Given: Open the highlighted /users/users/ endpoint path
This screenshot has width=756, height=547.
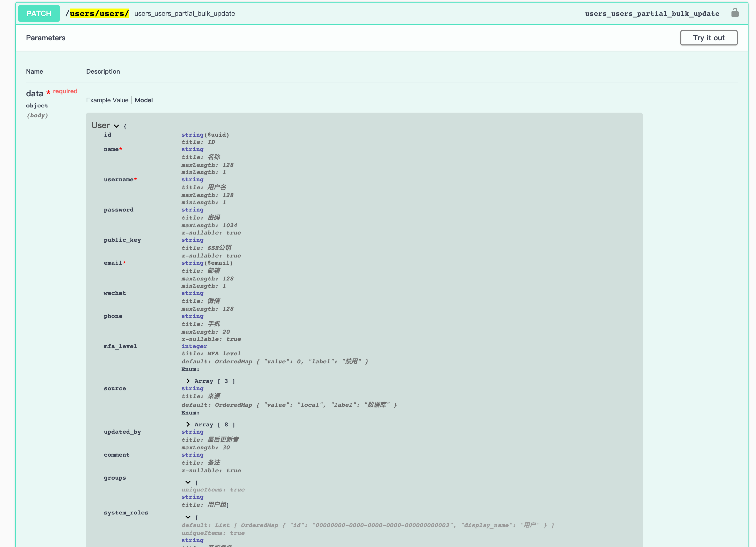Looking at the screenshot, I should point(98,13).
